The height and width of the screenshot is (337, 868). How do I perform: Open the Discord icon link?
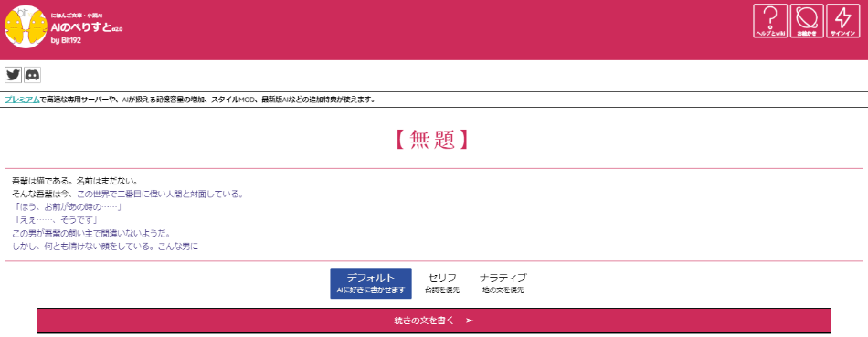33,75
